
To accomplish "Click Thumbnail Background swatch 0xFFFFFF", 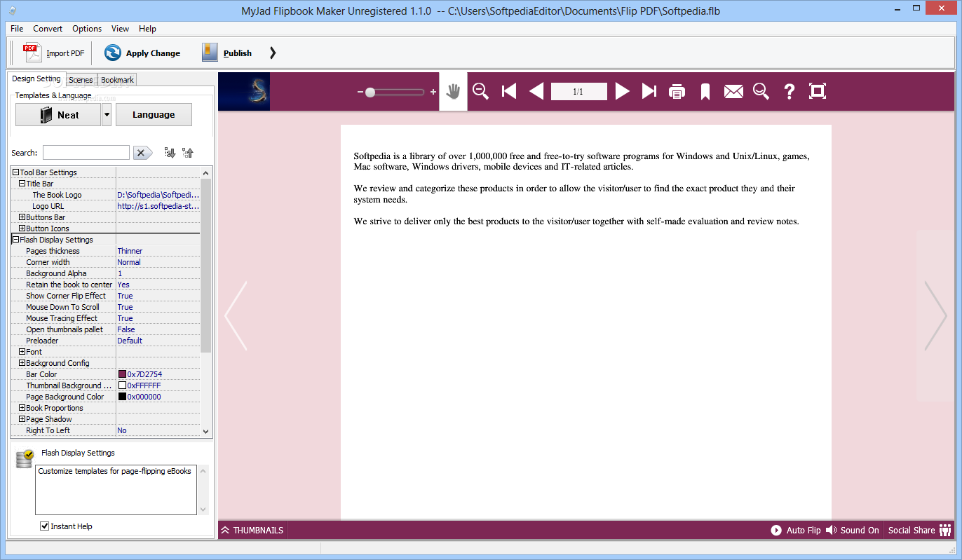I will (122, 385).
